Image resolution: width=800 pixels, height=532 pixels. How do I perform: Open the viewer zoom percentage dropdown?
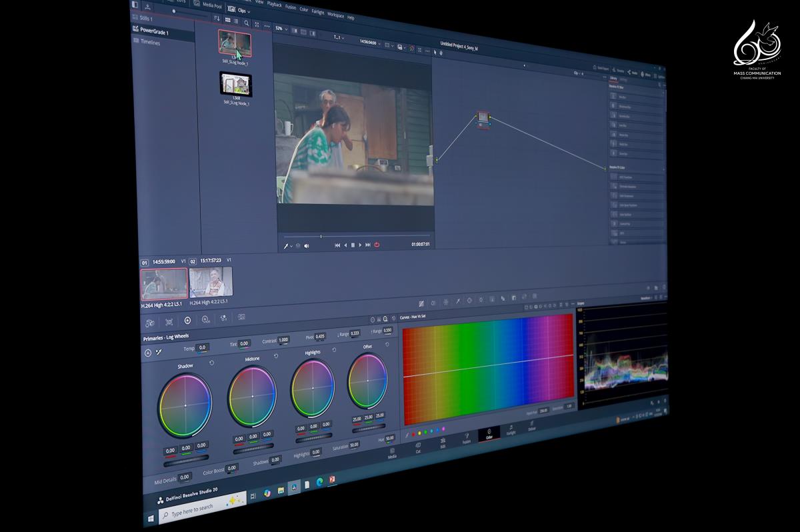(x=281, y=29)
